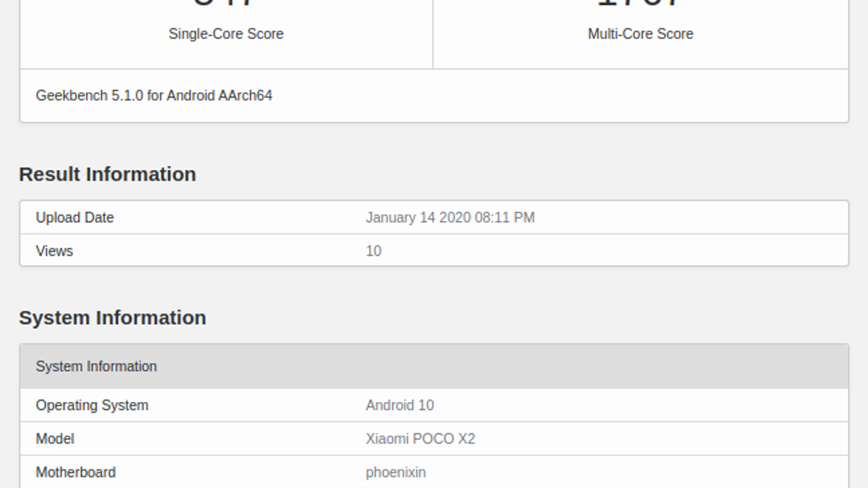868x488 pixels.
Task: Click the Views row label
Action: (54, 251)
